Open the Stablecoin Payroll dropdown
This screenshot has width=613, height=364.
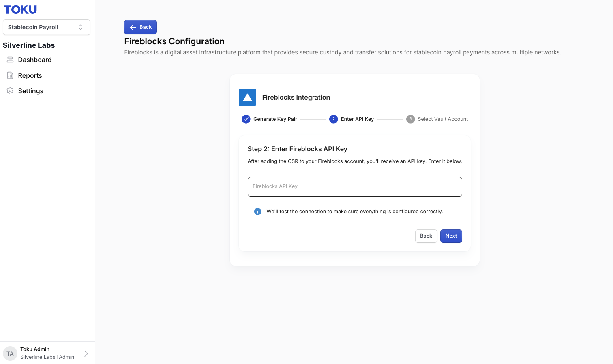47,27
